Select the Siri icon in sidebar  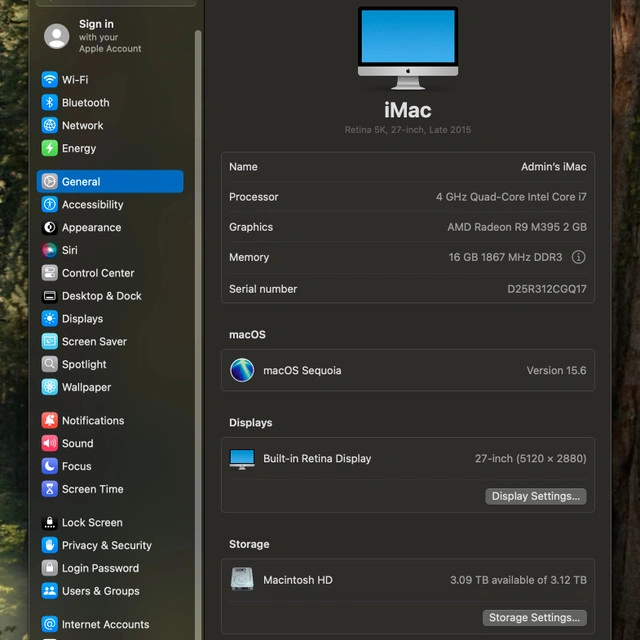pos(50,250)
